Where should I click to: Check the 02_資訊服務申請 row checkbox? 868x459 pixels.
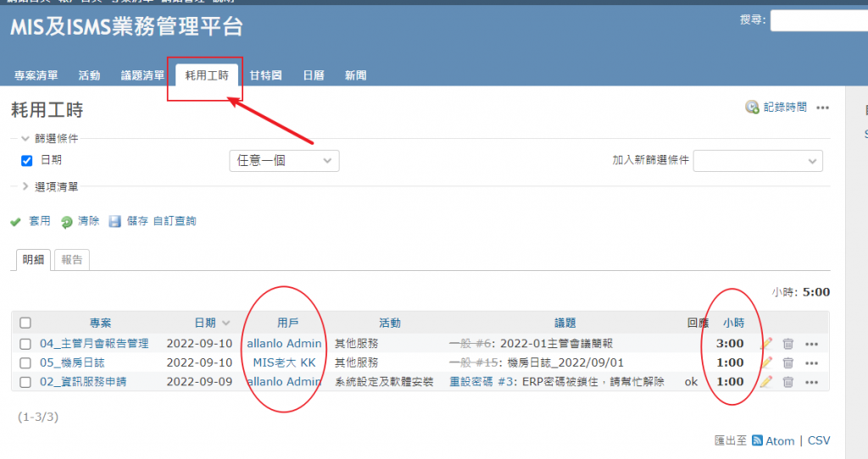[25, 382]
